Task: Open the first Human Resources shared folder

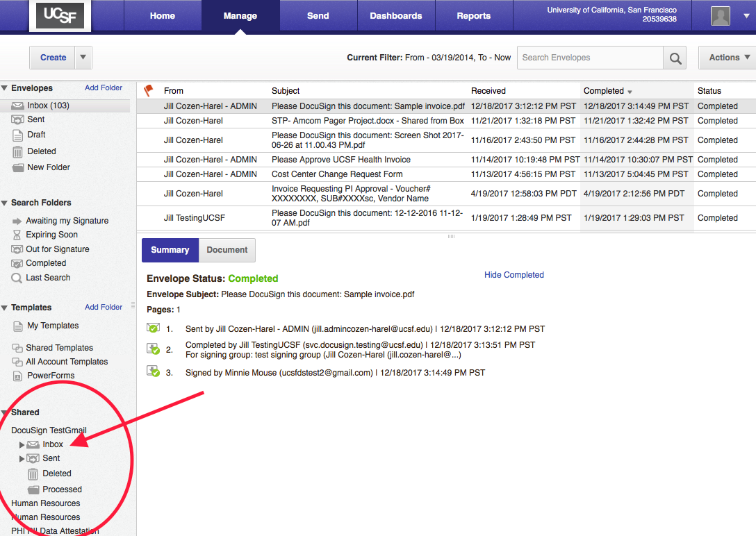Action: point(46,503)
